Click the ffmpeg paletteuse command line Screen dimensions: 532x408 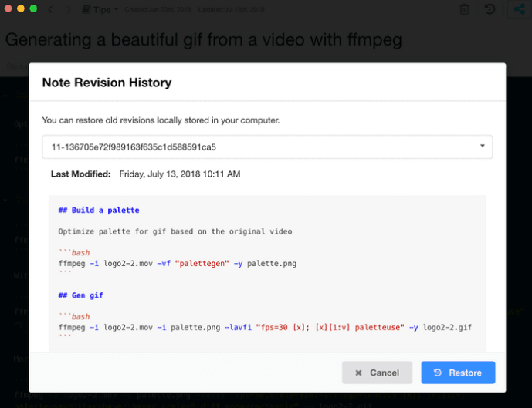pyautogui.click(x=265, y=327)
